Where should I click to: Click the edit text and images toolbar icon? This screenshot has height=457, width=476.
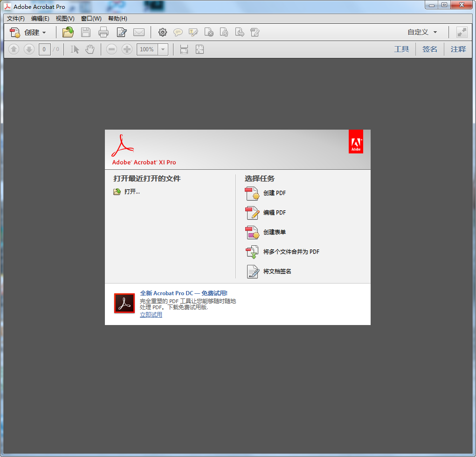(x=122, y=32)
